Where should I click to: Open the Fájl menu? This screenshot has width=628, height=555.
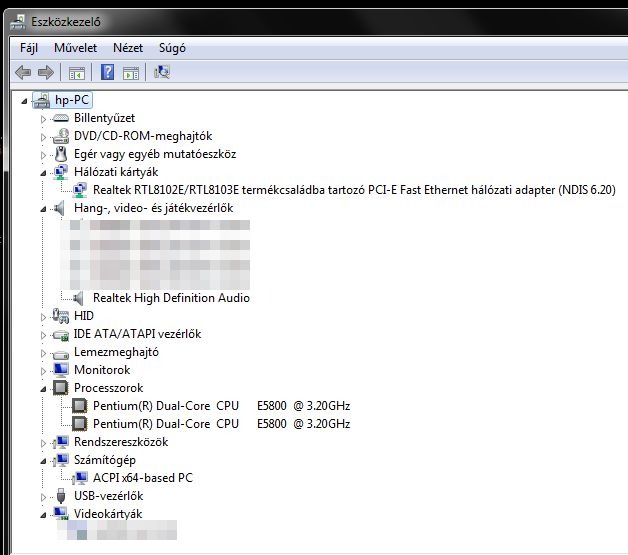point(29,48)
